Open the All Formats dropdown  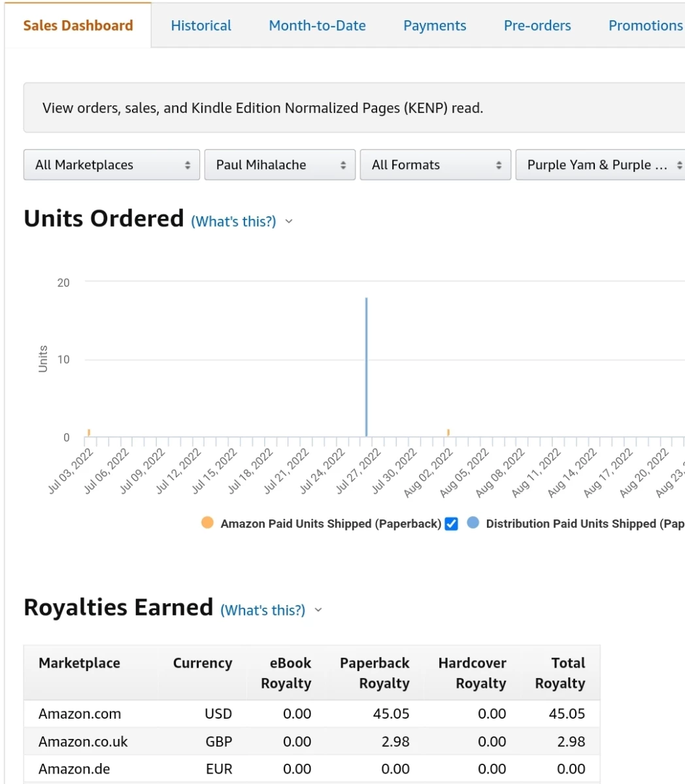[x=435, y=165]
